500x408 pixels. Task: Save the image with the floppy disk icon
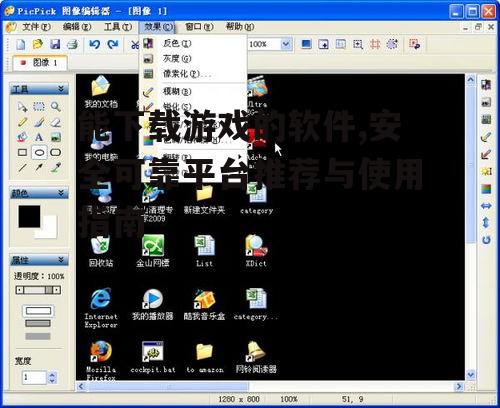(x=55, y=44)
